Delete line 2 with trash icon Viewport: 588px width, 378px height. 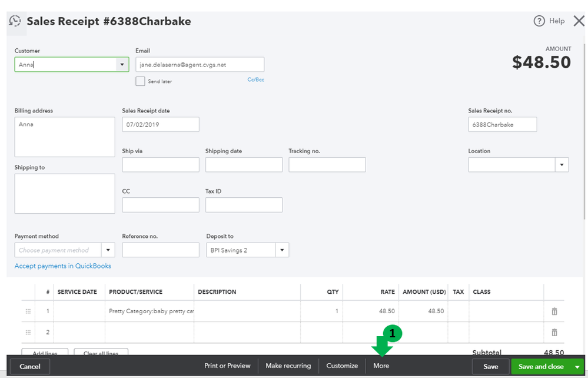[x=554, y=333]
